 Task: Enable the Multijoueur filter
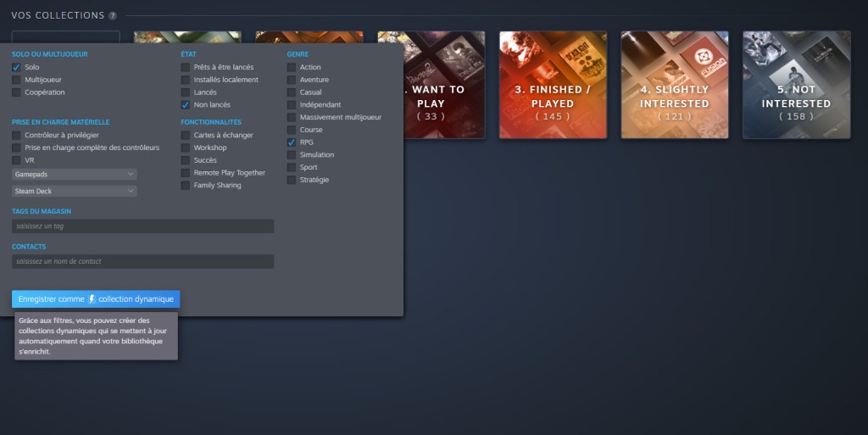tap(16, 80)
